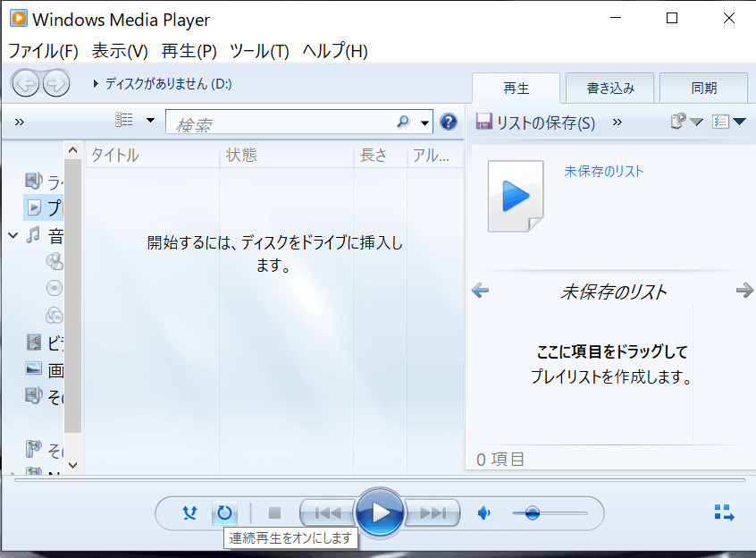The width and height of the screenshot is (756, 558).
Task: Switch to 再生 tab
Action: tap(516, 89)
